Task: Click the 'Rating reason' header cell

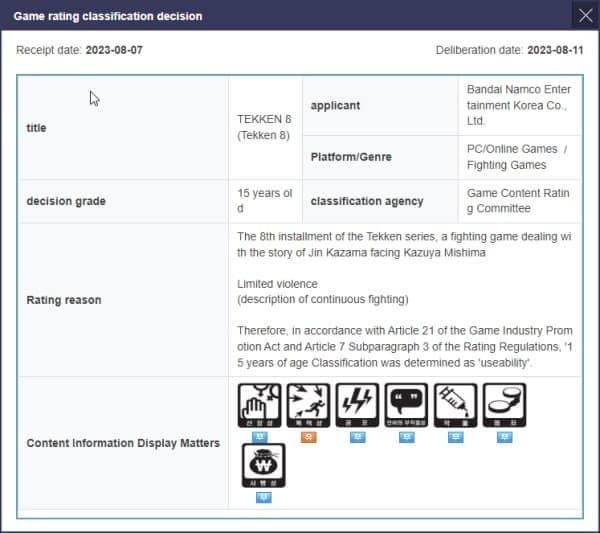Action: [123, 300]
